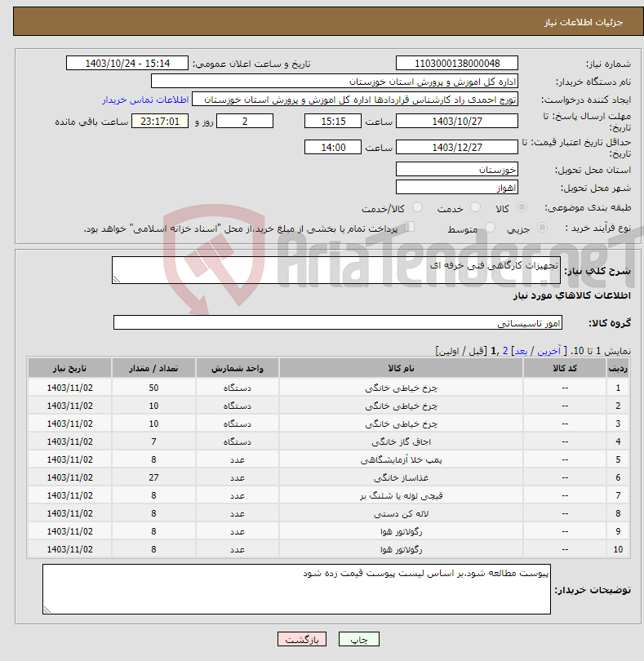Viewport: 644px width, 661px height.
Task: Click the تاریخ نیاز column header
Action: [69, 368]
